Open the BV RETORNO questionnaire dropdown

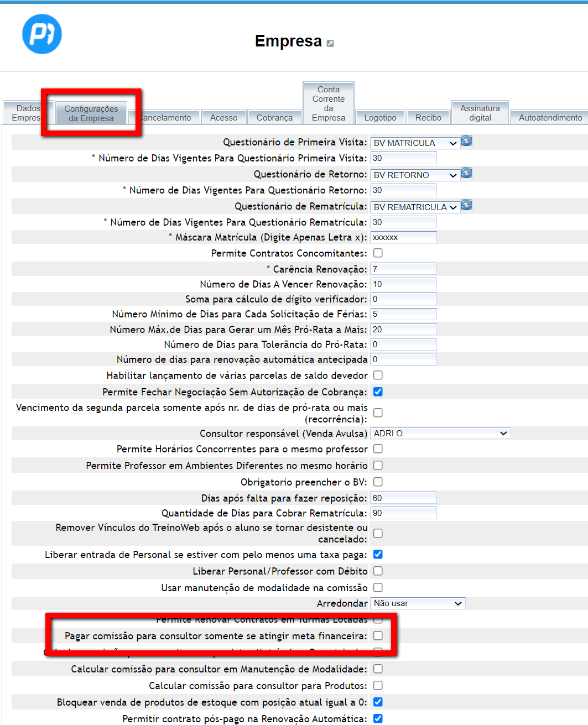(415, 175)
